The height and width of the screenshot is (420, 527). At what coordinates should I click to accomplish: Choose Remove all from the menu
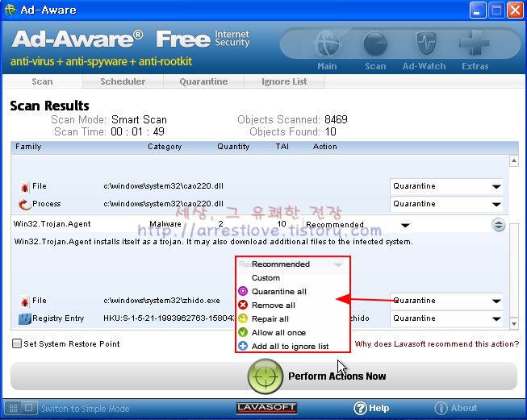(x=292, y=306)
